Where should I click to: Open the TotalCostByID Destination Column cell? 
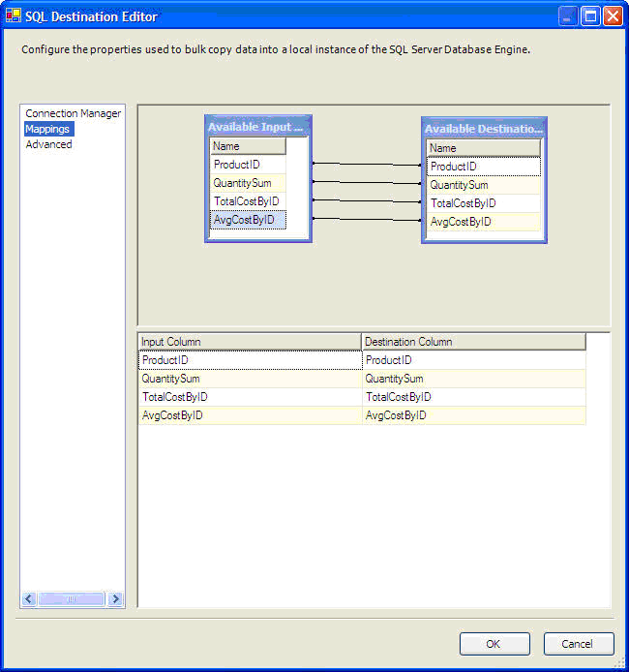pyautogui.click(x=474, y=397)
